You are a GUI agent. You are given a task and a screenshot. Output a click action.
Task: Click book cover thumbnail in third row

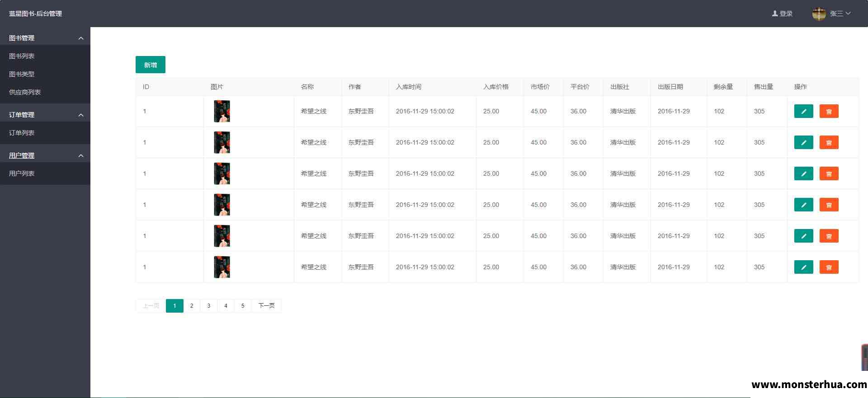pos(222,173)
